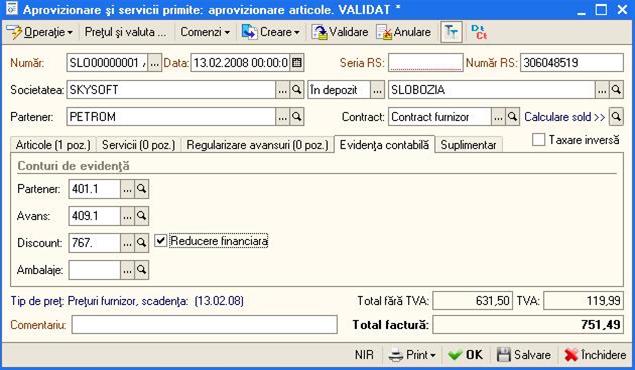Expand the Comenzi dropdown menu
This screenshot has width=635, height=370.
pyautogui.click(x=205, y=32)
